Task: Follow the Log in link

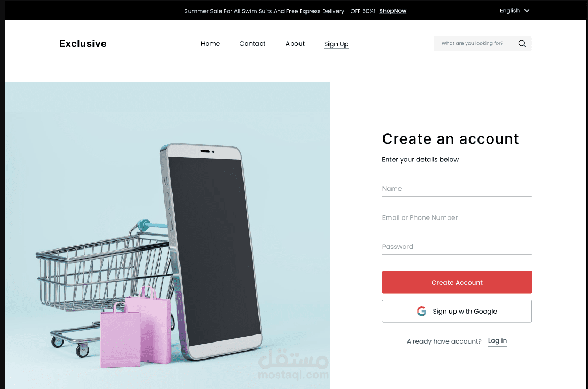Action: tap(497, 340)
